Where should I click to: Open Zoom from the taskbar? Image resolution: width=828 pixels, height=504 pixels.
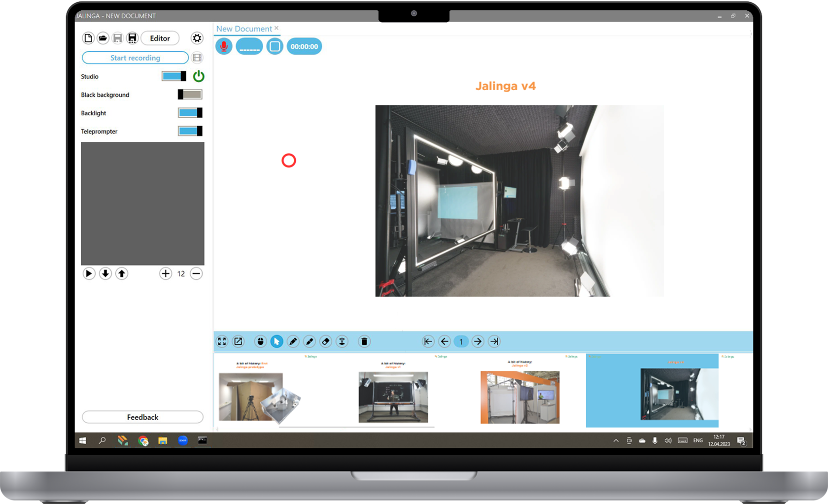(183, 440)
